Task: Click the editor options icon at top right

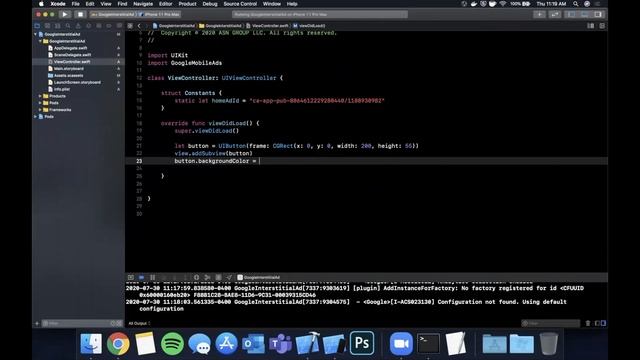Action: click(x=591, y=26)
